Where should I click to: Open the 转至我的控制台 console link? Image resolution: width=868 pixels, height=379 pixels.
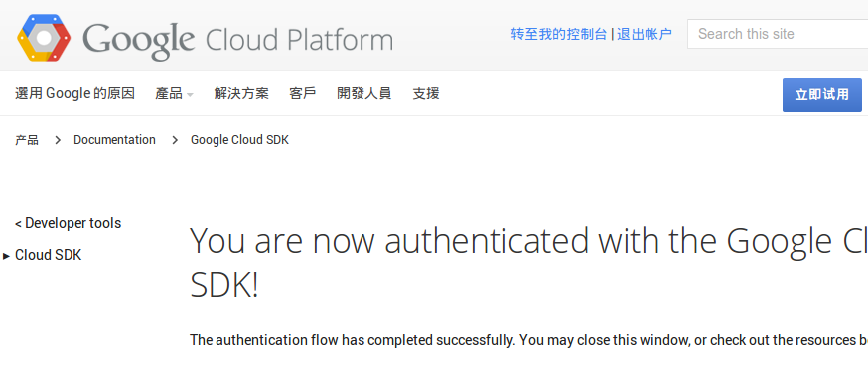[558, 34]
